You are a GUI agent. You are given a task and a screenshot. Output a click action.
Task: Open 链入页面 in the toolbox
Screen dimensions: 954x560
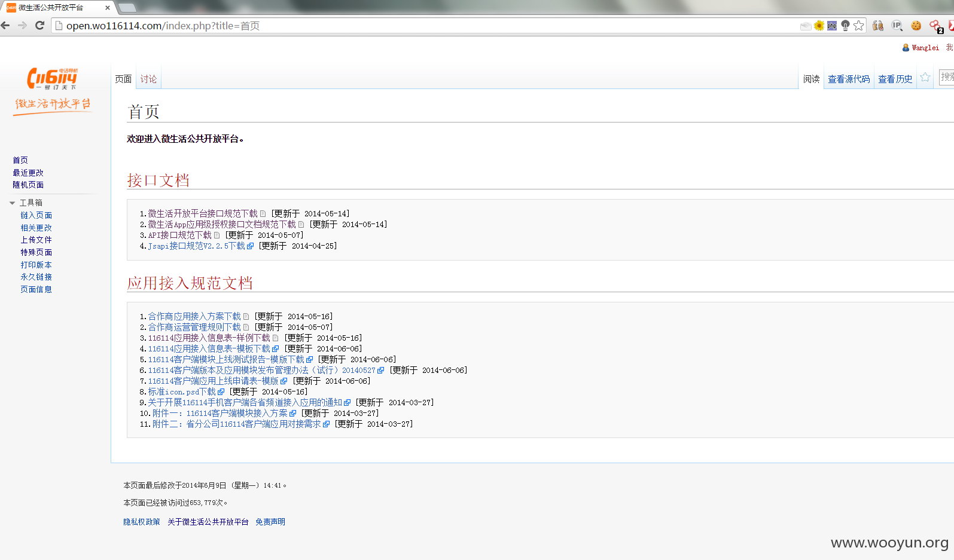pyautogui.click(x=36, y=215)
